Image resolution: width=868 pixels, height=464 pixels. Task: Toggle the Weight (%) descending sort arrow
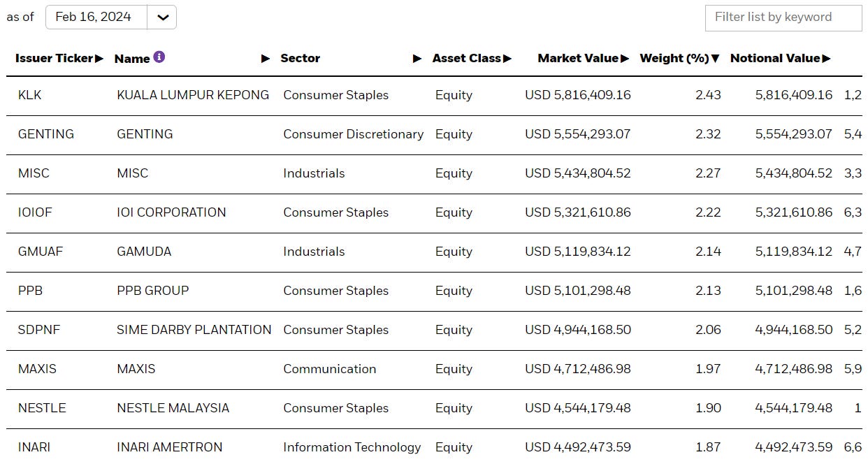[x=716, y=59]
